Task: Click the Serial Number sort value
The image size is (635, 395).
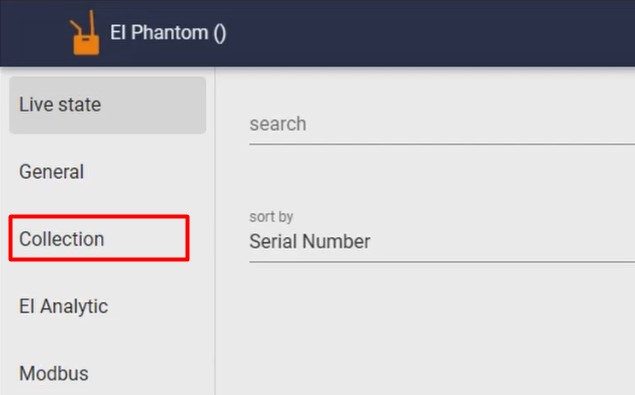Action: click(310, 241)
